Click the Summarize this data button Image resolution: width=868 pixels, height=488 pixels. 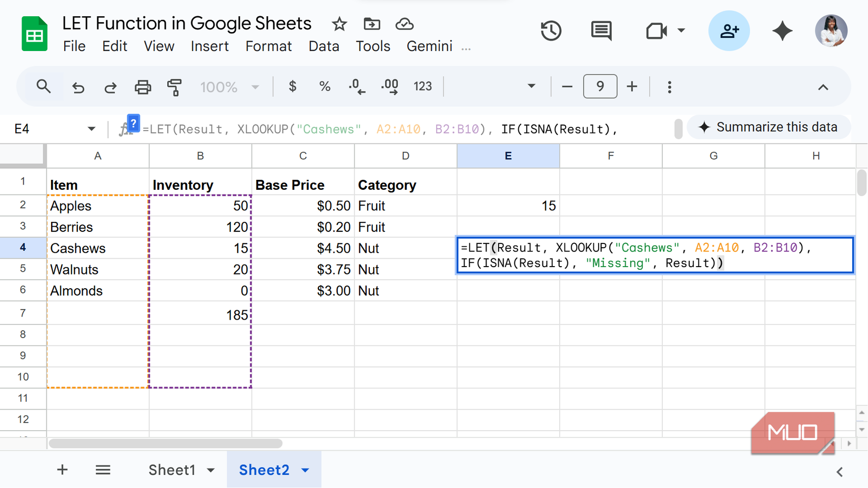(769, 127)
